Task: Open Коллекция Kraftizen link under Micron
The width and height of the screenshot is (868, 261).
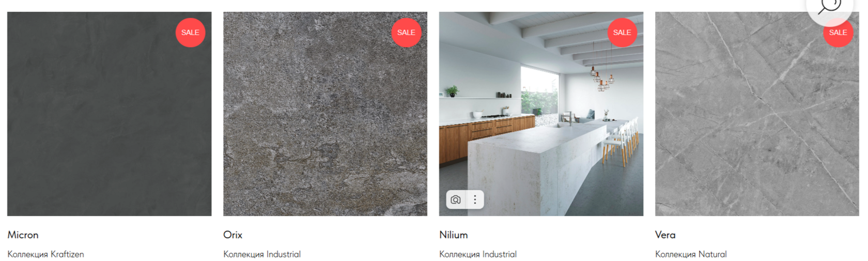Action: (45, 254)
